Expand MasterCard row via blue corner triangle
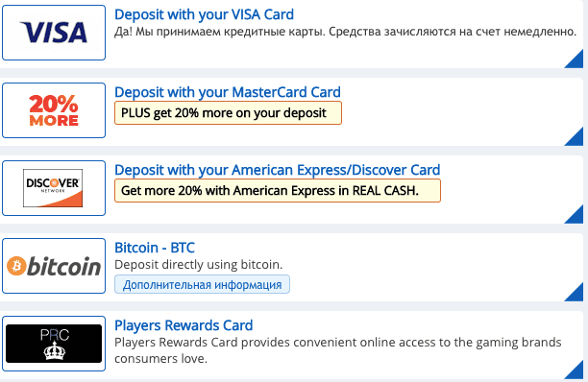The height and width of the screenshot is (382, 588). click(576, 139)
